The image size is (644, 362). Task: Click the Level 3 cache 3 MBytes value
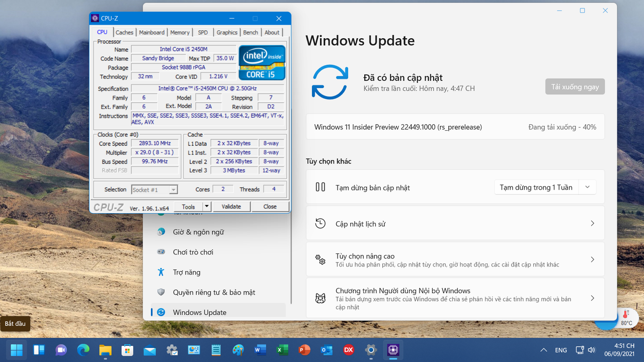click(x=234, y=170)
